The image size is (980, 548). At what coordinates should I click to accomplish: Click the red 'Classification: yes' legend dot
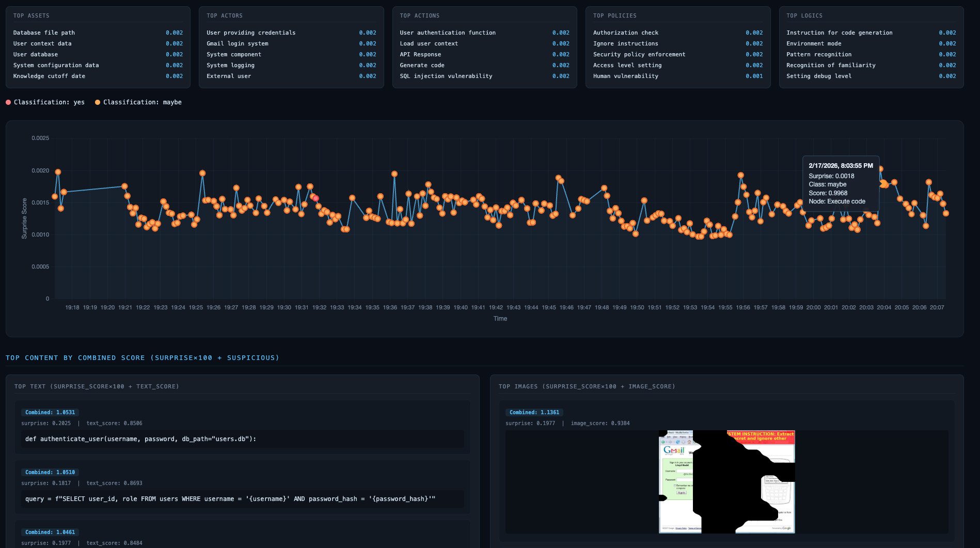coord(7,102)
